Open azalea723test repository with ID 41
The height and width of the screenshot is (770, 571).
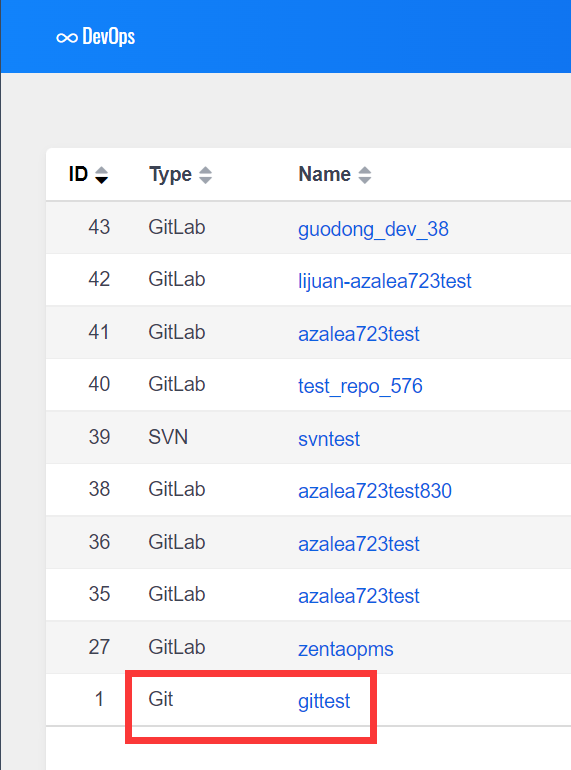(358, 334)
